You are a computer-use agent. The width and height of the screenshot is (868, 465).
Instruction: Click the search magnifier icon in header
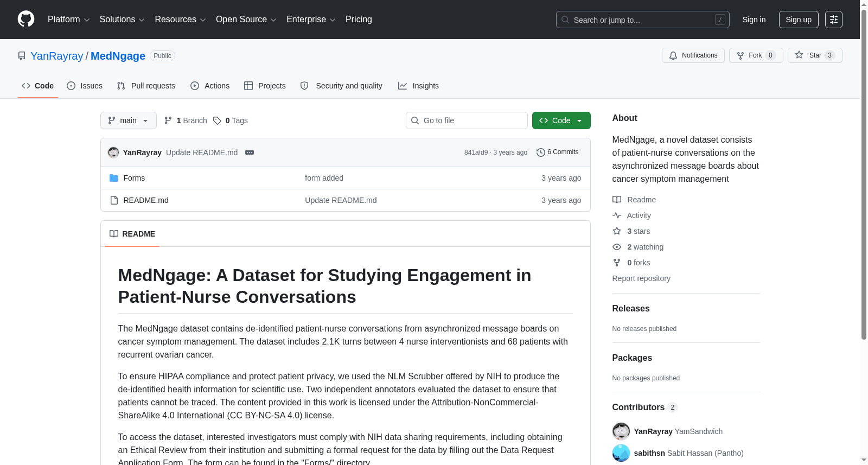coord(565,20)
